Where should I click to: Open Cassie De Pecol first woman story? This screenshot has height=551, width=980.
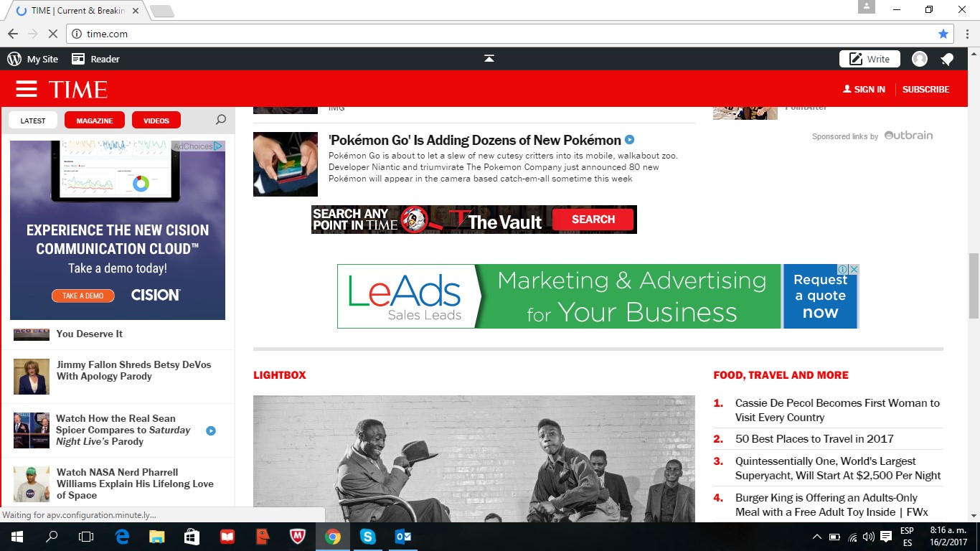pos(837,410)
